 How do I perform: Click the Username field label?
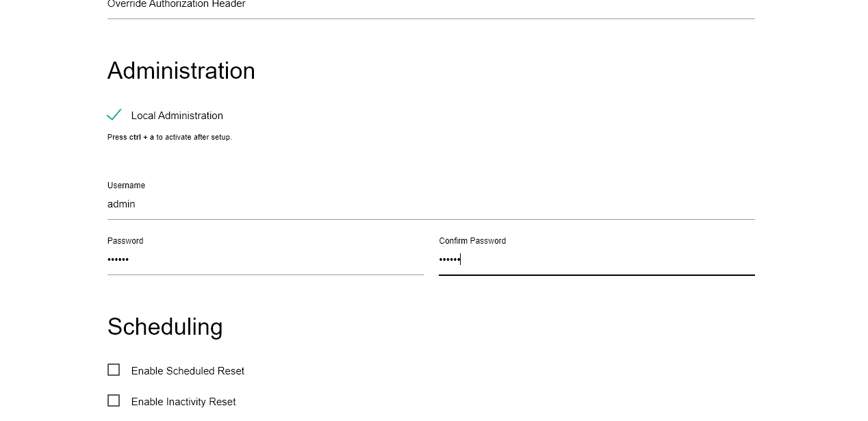tap(126, 186)
